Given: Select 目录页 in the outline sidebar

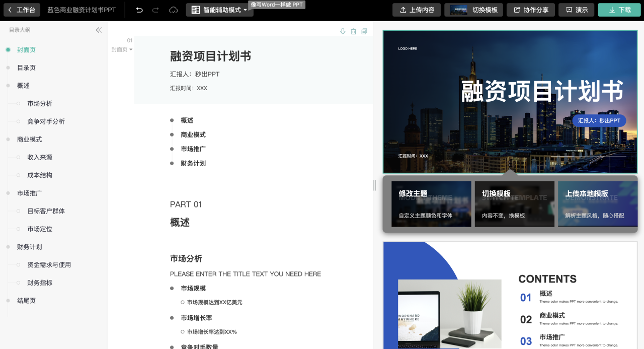Looking at the screenshot, I should (26, 68).
